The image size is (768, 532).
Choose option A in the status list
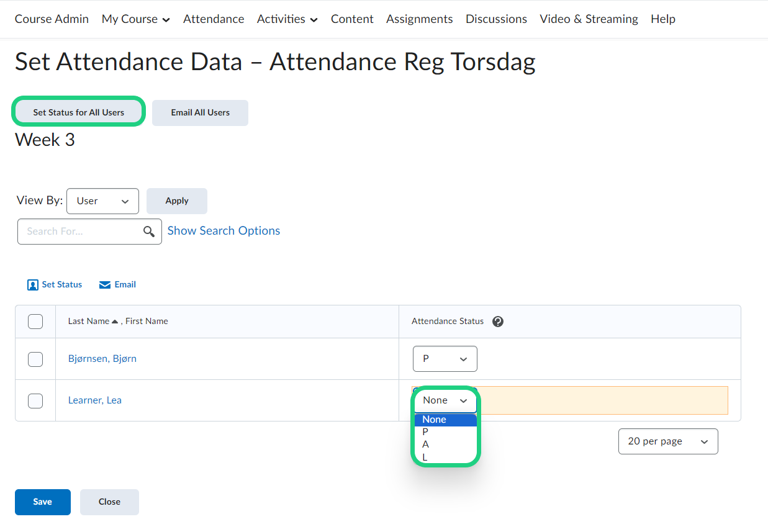426,444
